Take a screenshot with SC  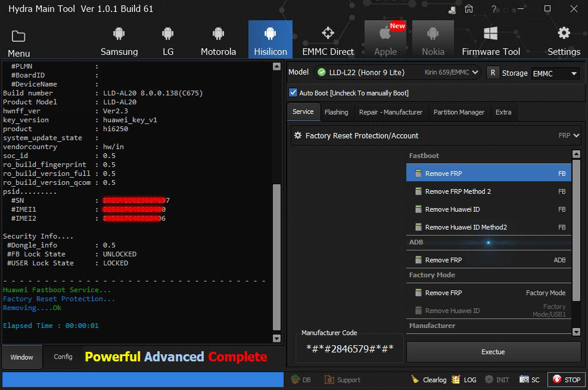tap(530, 379)
